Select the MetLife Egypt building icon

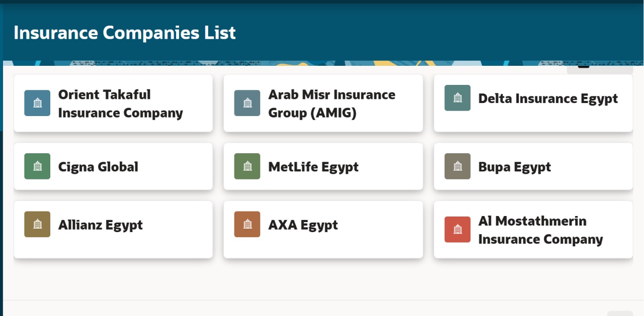point(247,166)
